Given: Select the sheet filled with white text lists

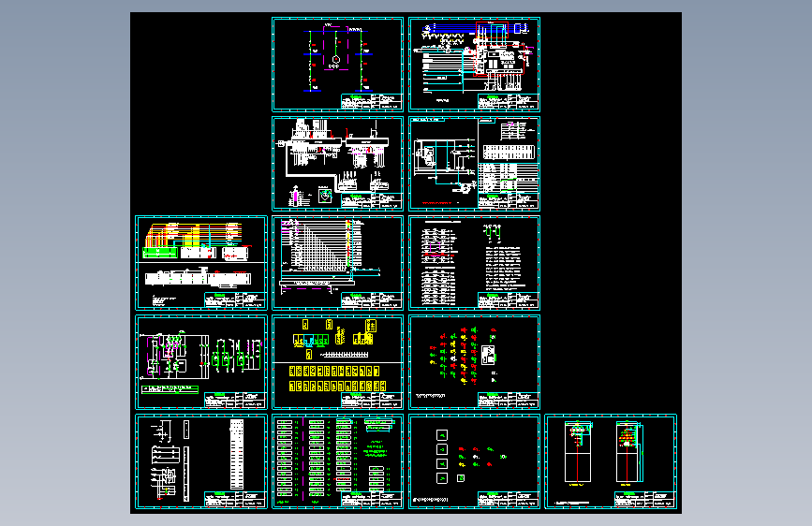Looking at the screenshot, I should 474,263.
